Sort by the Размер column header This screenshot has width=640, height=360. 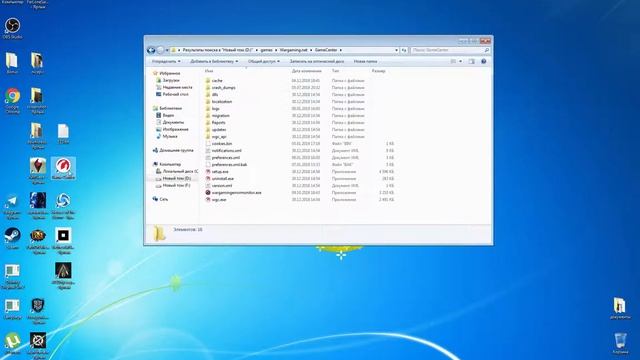tap(379, 71)
